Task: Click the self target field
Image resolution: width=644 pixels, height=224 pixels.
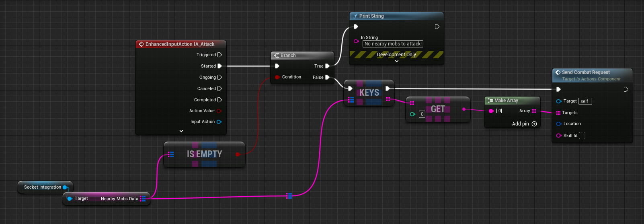Action: (x=585, y=101)
